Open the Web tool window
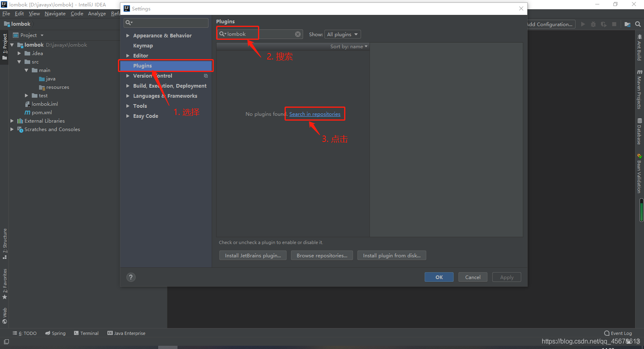The image size is (644, 349). pos(5,316)
